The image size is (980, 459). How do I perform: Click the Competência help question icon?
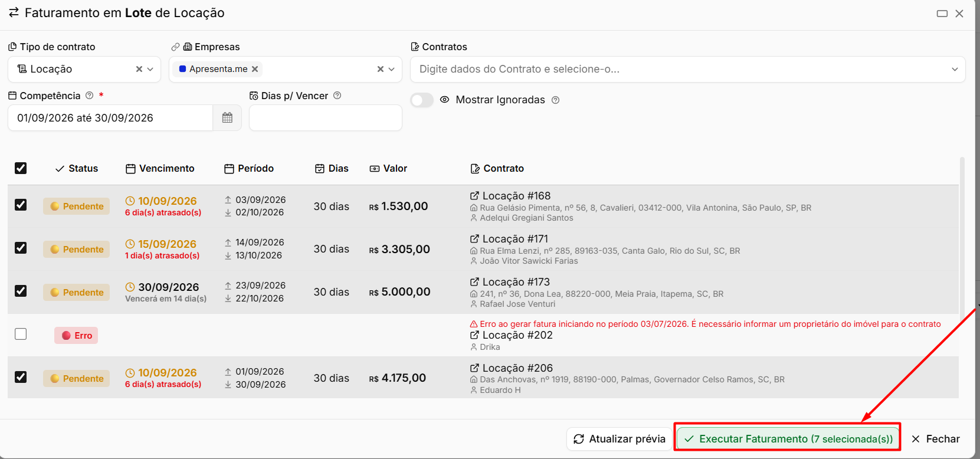90,96
